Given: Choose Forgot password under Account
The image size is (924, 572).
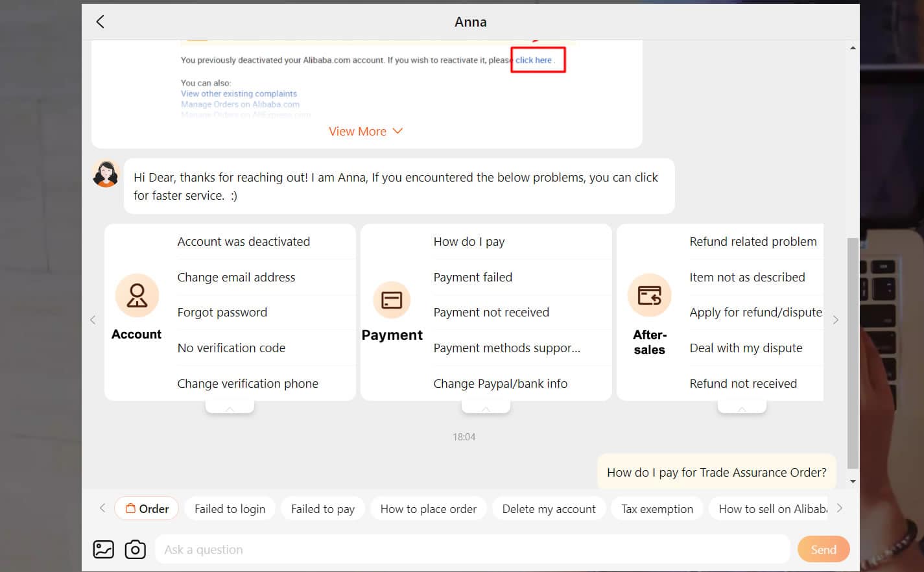Looking at the screenshot, I should pos(222,312).
